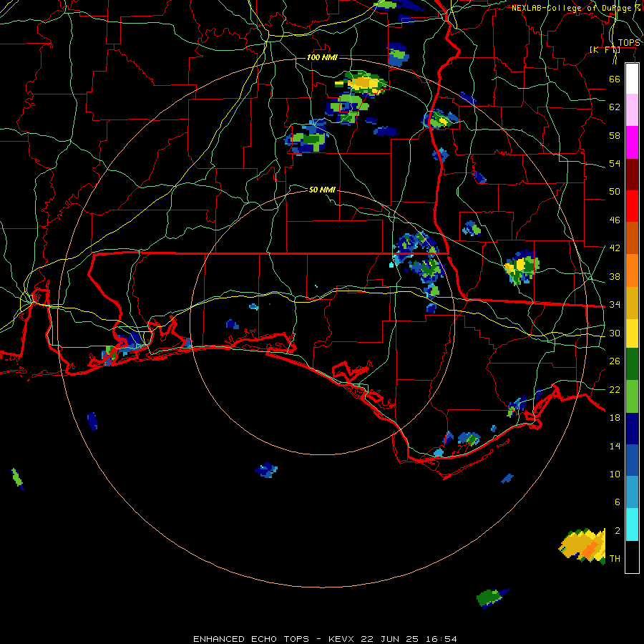Click the dark green legend color band
This screenshot has height=644, width=644.
coord(632,364)
